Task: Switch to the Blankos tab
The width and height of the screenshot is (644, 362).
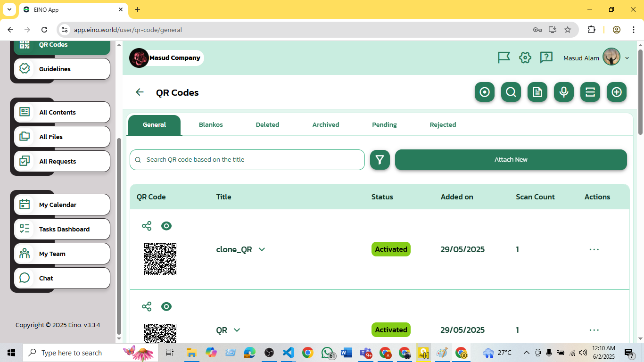Action: pos(211,125)
